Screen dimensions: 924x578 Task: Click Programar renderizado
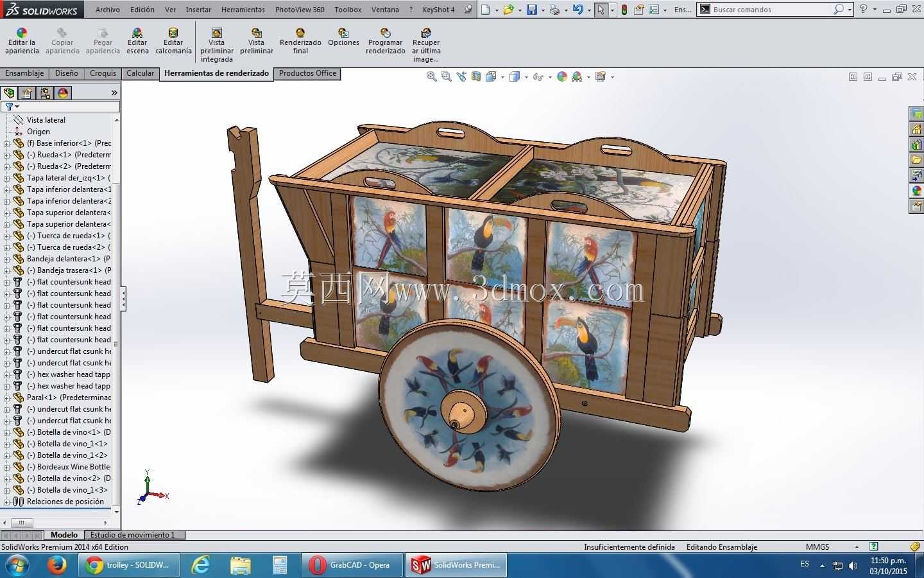tap(386, 41)
